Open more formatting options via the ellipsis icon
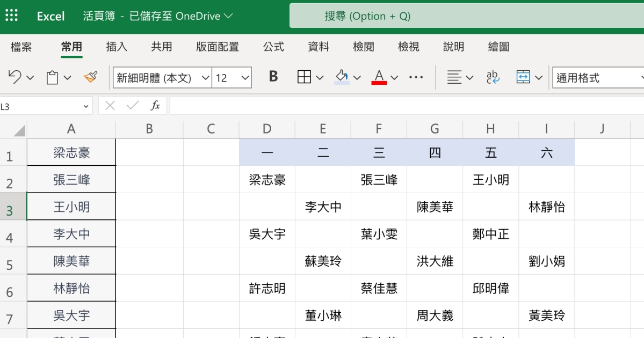The width and height of the screenshot is (644, 338). click(416, 77)
